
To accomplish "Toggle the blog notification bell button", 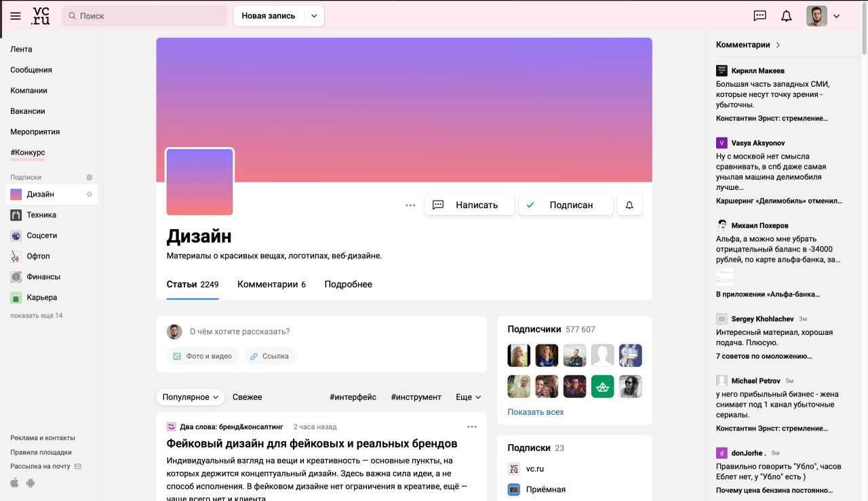I will point(629,205).
